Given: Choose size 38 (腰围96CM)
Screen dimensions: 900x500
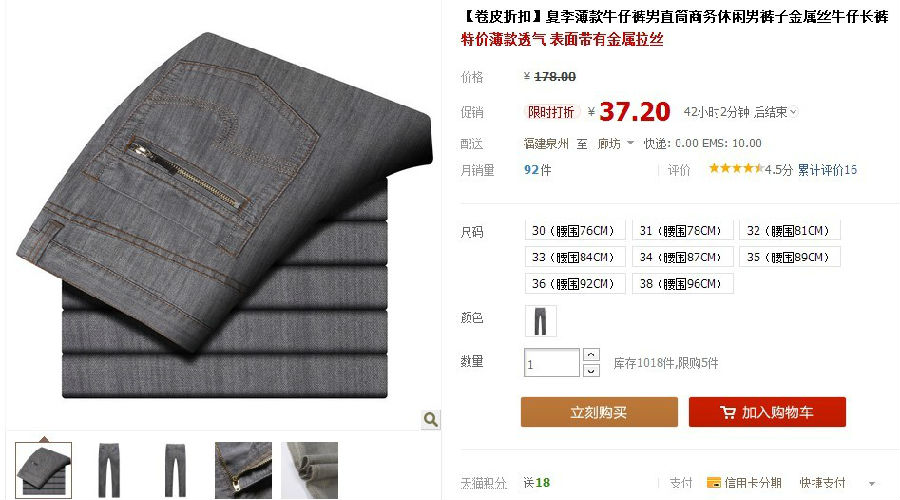Looking at the screenshot, I should coord(682,284).
